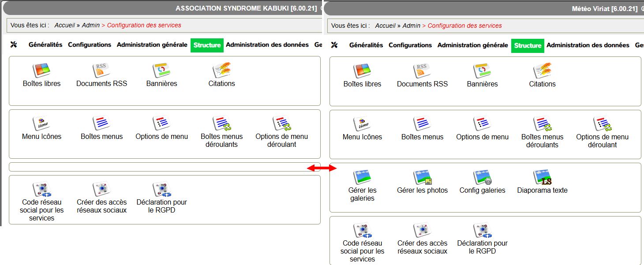The height and width of the screenshot is (265, 644).
Task: Open Boîtes menus icon in Météo Viriat panel
Action: [x=422, y=124]
